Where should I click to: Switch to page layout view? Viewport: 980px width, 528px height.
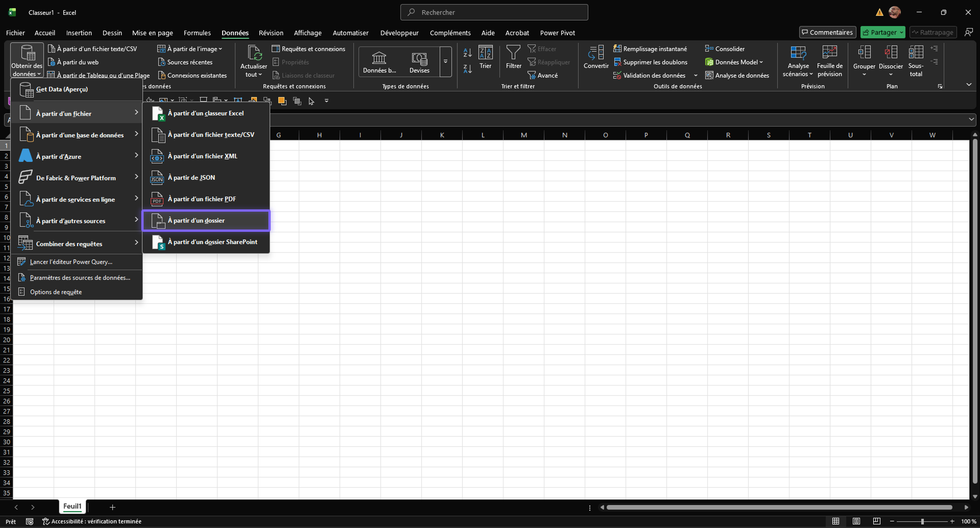click(856, 521)
